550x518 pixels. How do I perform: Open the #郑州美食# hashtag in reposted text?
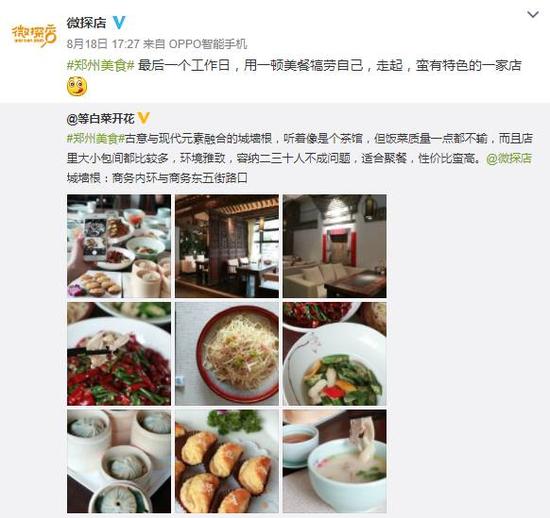(96, 139)
